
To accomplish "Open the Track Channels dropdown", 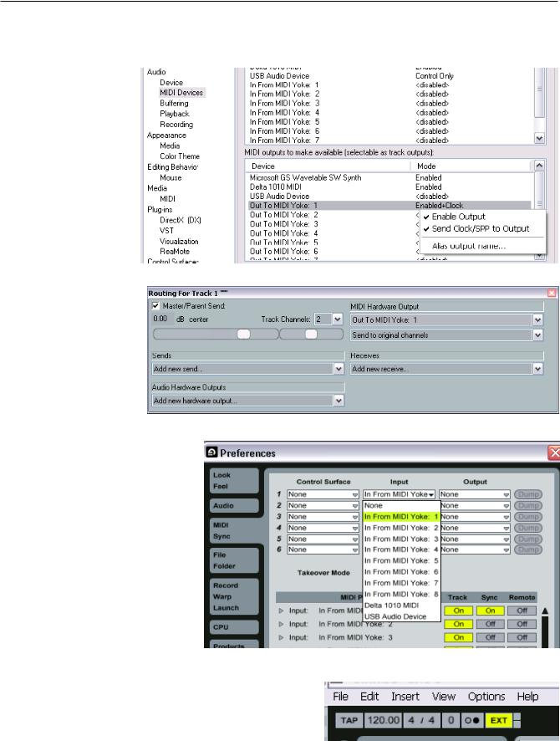I will pos(338,319).
